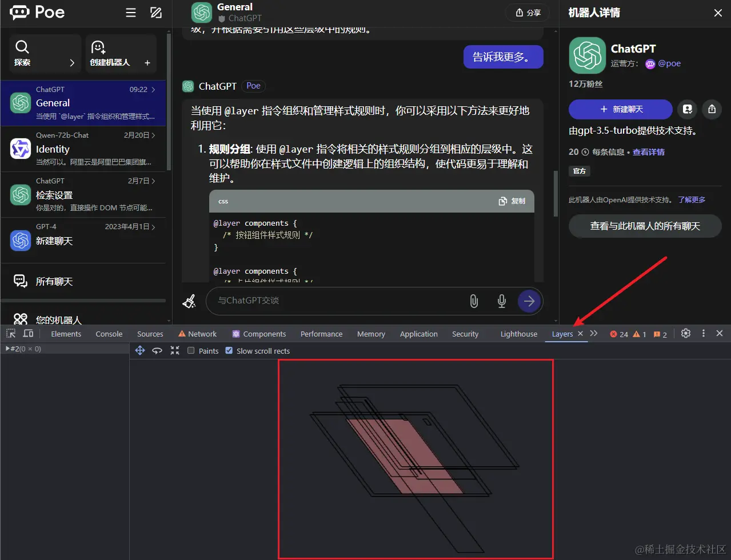Open the Identity Qwen-72b-Chat conversation
The image size is (731, 560).
pyautogui.click(x=83, y=149)
